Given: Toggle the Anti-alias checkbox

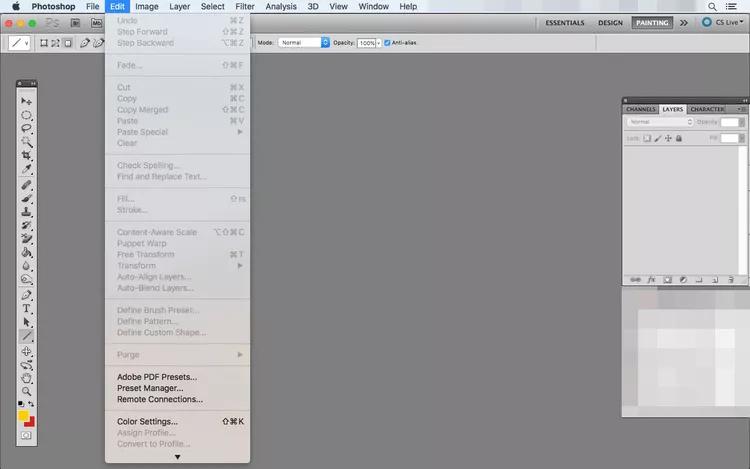Looking at the screenshot, I should click(388, 43).
